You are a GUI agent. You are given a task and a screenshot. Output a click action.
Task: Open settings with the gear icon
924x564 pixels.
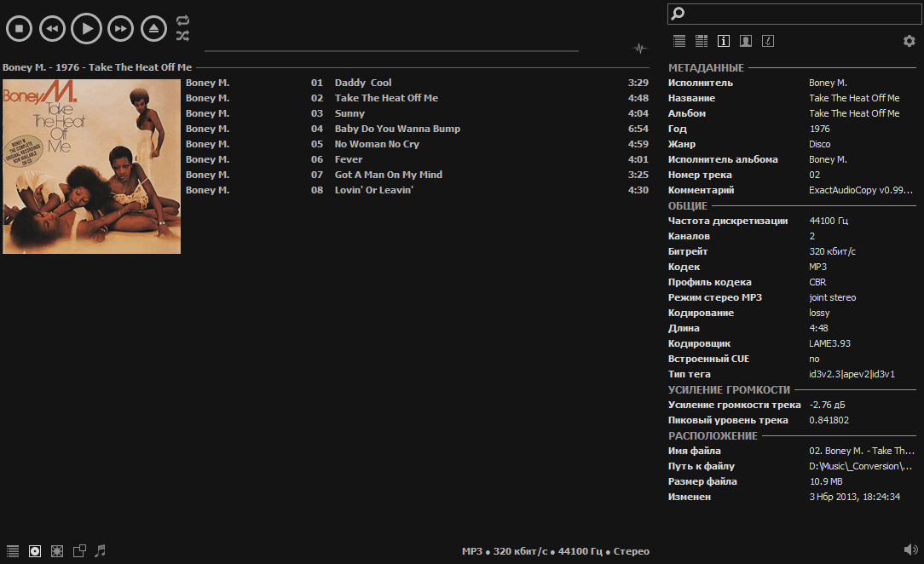[909, 41]
